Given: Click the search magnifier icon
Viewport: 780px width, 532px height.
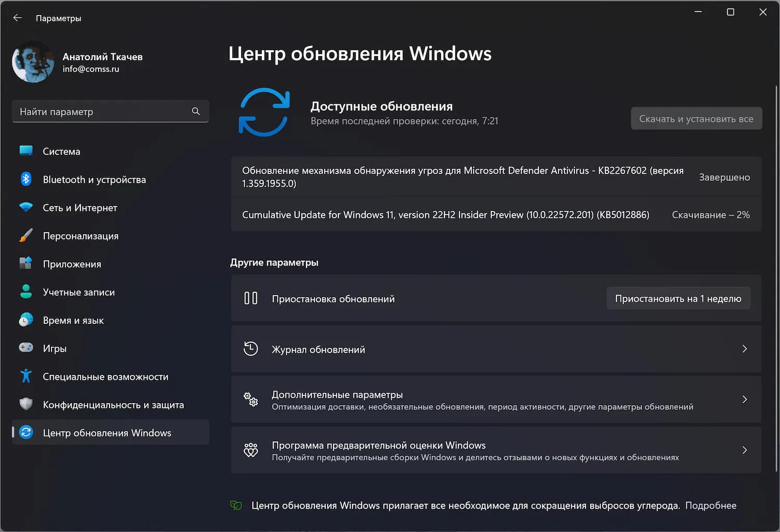Looking at the screenshot, I should [196, 111].
